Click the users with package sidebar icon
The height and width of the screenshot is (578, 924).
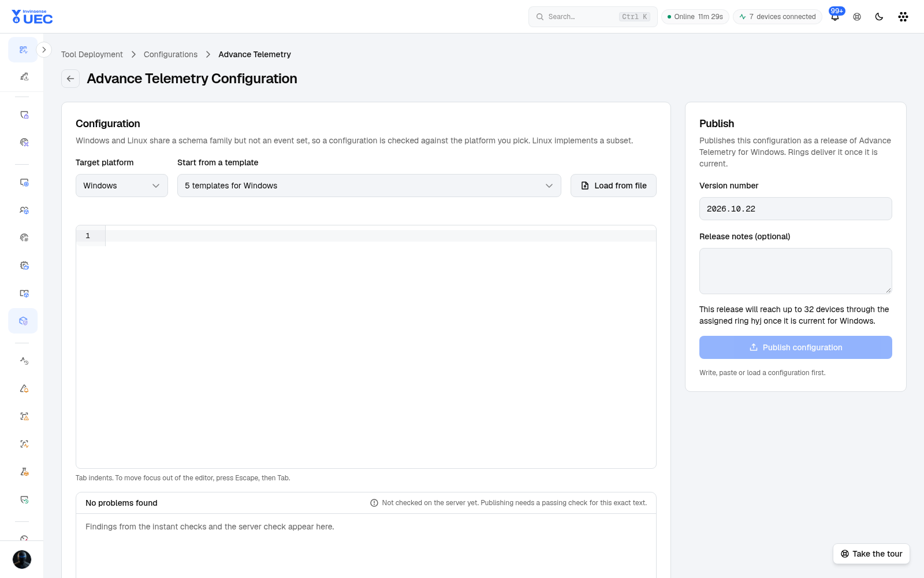point(24,210)
